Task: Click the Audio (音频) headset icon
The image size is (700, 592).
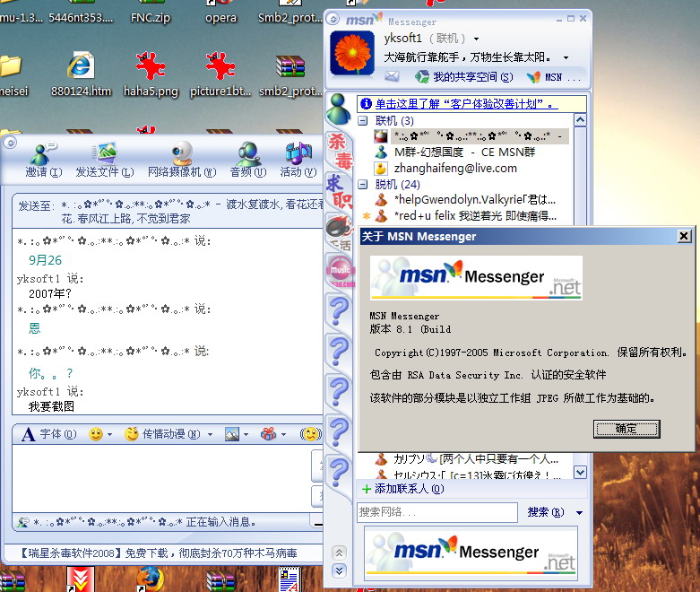Action: click(x=248, y=153)
